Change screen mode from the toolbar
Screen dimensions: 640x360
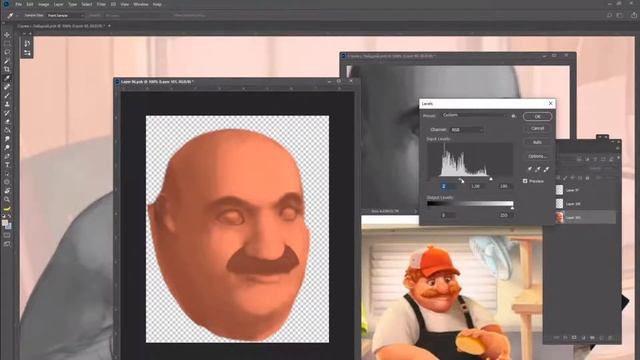point(7,244)
